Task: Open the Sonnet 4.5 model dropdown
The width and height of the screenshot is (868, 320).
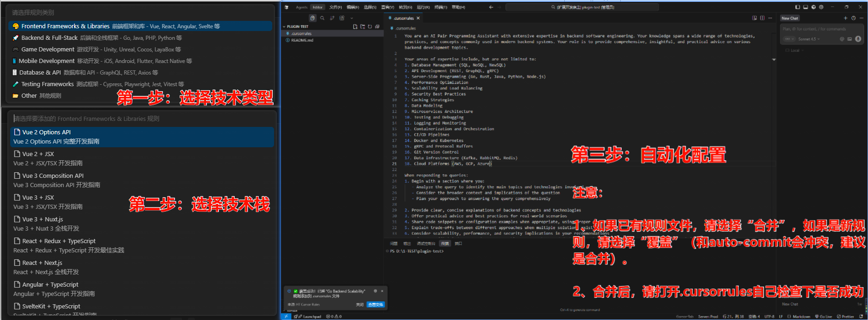Action: pyautogui.click(x=808, y=39)
